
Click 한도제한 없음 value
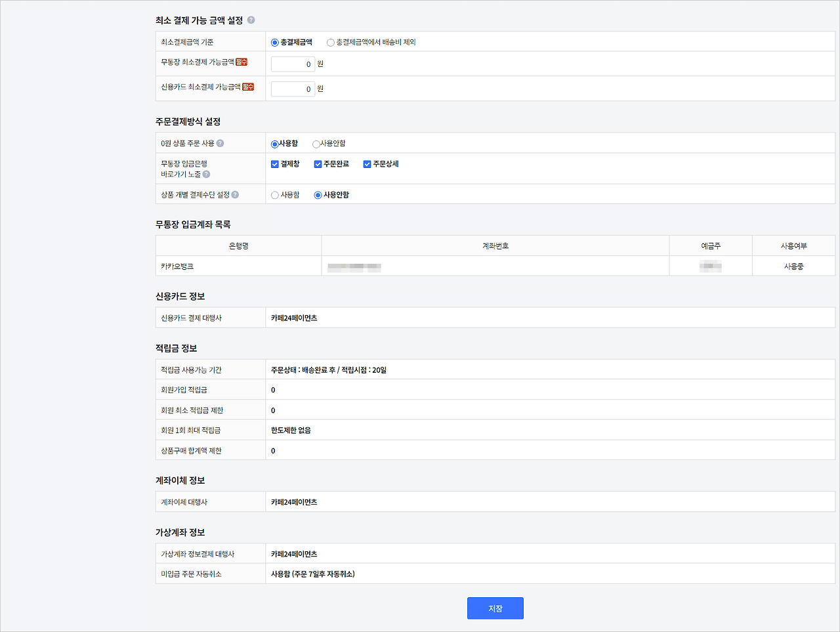click(291, 431)
